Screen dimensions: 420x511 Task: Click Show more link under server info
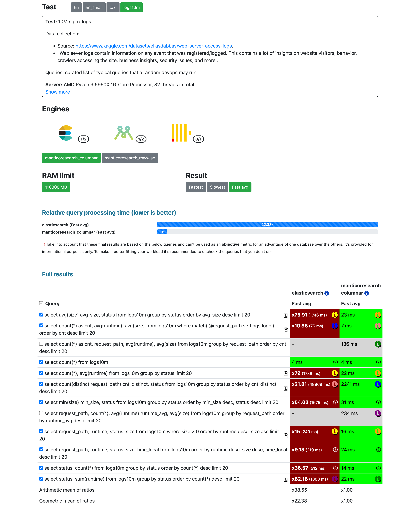click(58, 92)
